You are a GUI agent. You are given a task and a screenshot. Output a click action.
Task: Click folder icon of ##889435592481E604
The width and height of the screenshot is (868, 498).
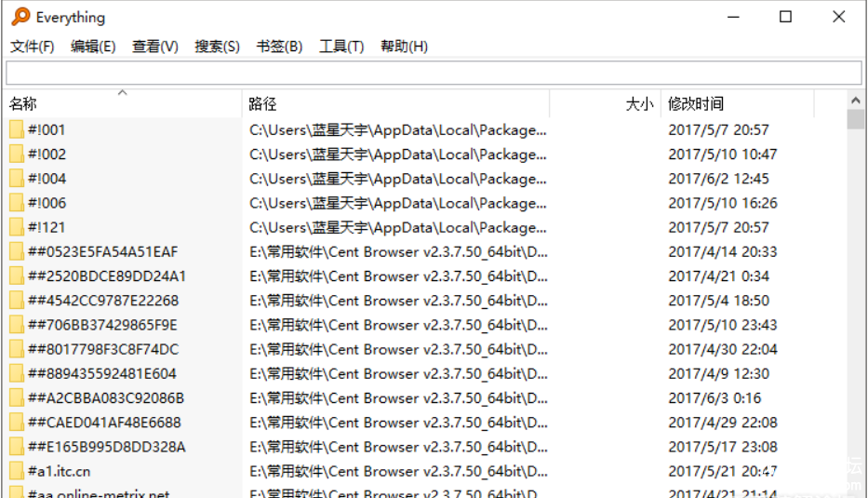(x=17, y=373)
